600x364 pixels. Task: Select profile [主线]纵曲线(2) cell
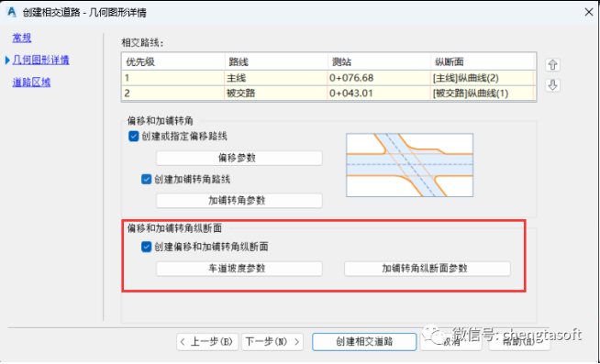click(483, 78)
